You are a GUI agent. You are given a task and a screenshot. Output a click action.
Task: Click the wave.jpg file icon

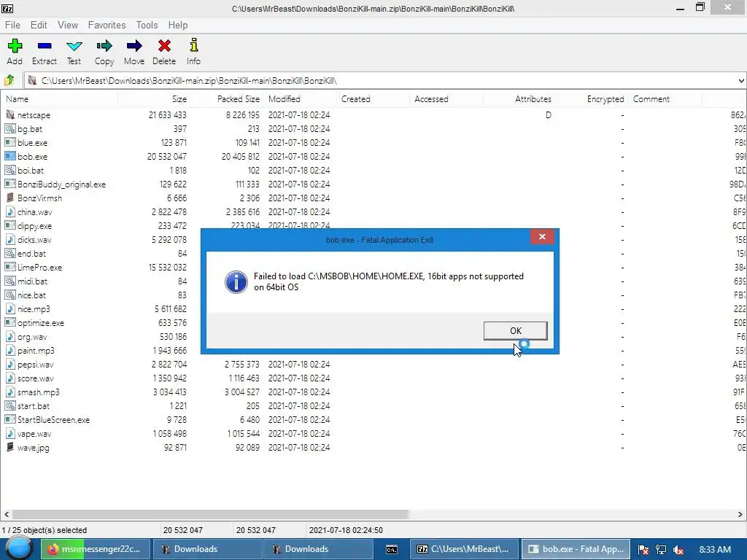tap(10, 447)
